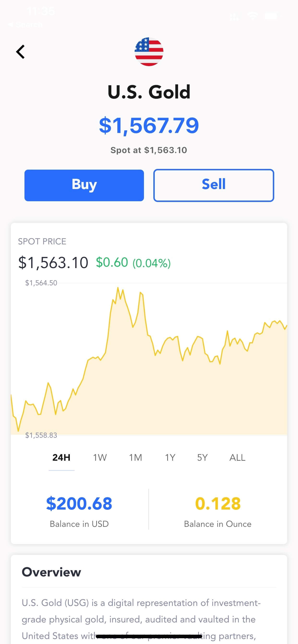This screenshot has width=298, height=644.
Task: Switch chart to 1M range
Action: (136, 458)
